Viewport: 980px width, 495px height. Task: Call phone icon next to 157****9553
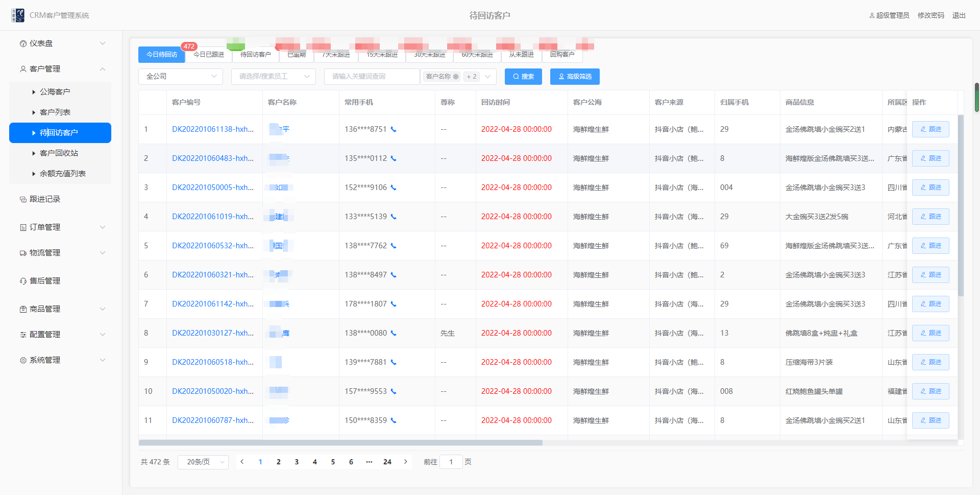tap(394, 391)
